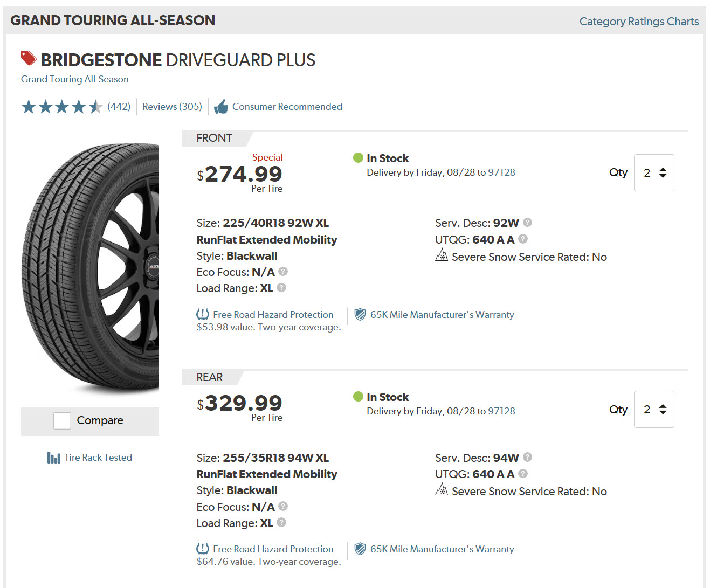Open the rear tire Qty selector
The image size is (710, 588).
(654, 409)
